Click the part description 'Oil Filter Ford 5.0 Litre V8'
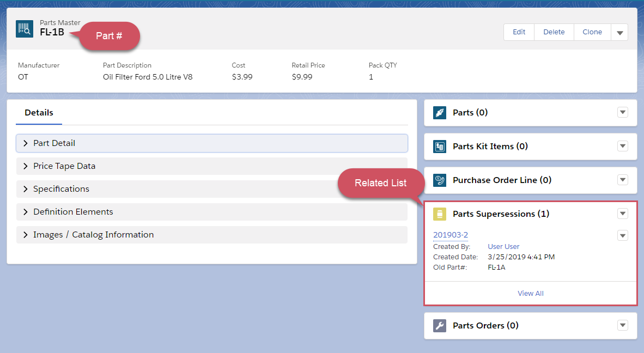This screenshot has height=353, width=644. click(x=148, y=77)
